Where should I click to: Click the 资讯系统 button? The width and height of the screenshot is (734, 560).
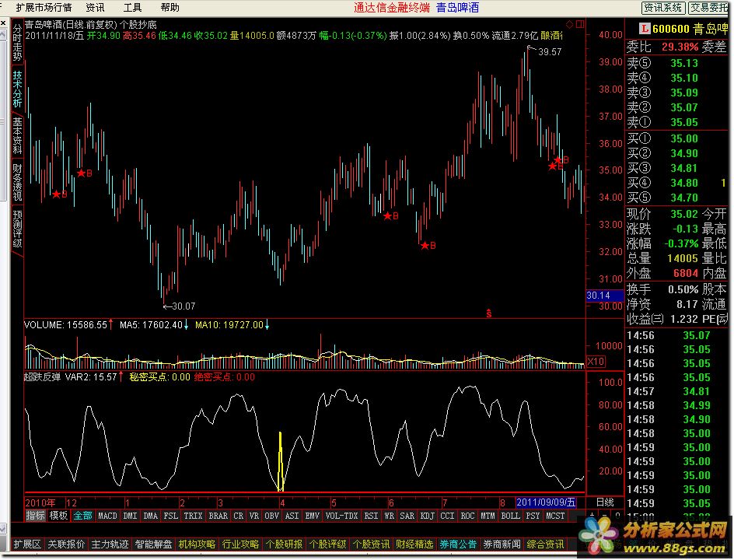(662, 8)
